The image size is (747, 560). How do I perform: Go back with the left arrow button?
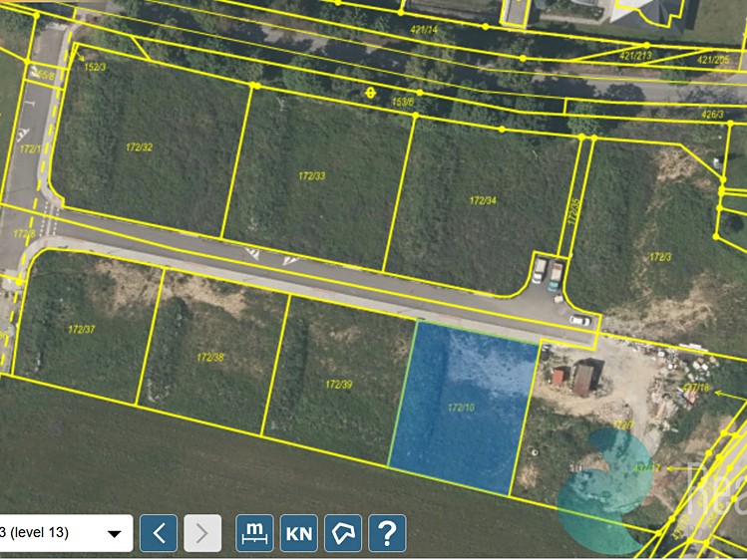click(159, 533)
